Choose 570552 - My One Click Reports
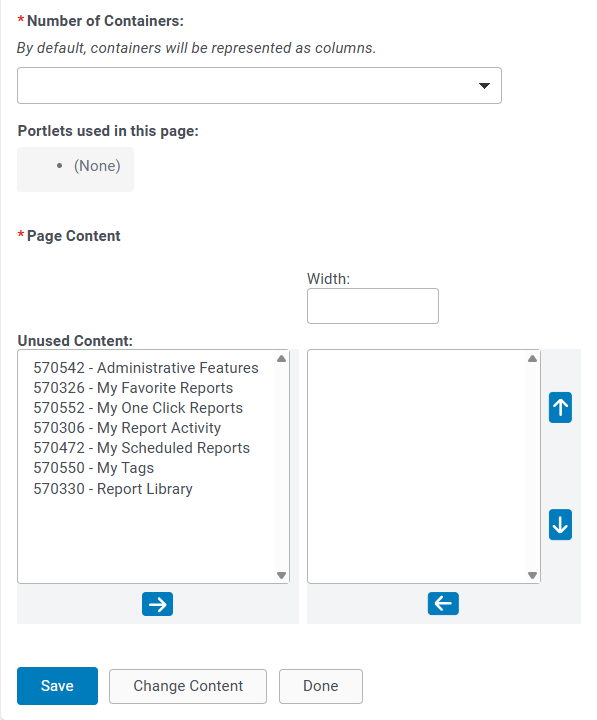This screenshot has height=720, width=597. (138, 408)
